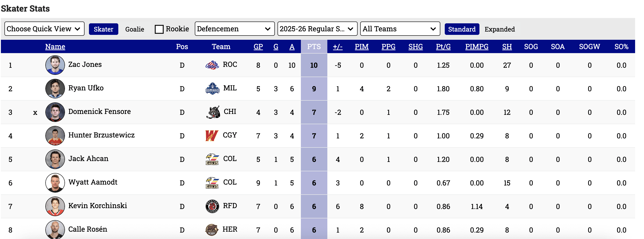Click the Chicago Wolves team logo
The height and width of the screenshot is (239, 644).
(213, 112)
